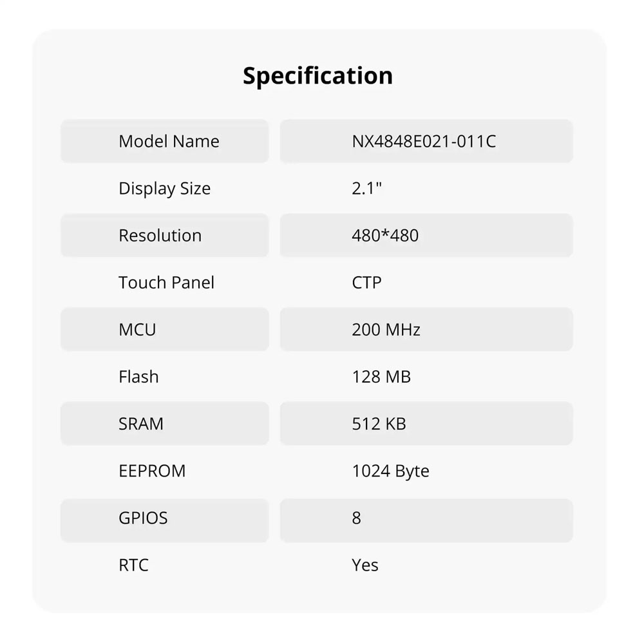Select the Flash label
Screen dimensions: 644x644
coord(138,377)
